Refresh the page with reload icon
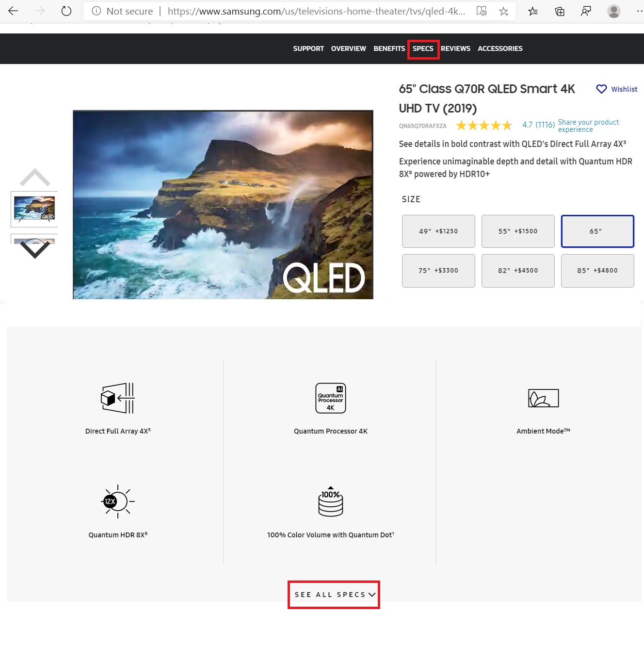 tap(66, 11)
